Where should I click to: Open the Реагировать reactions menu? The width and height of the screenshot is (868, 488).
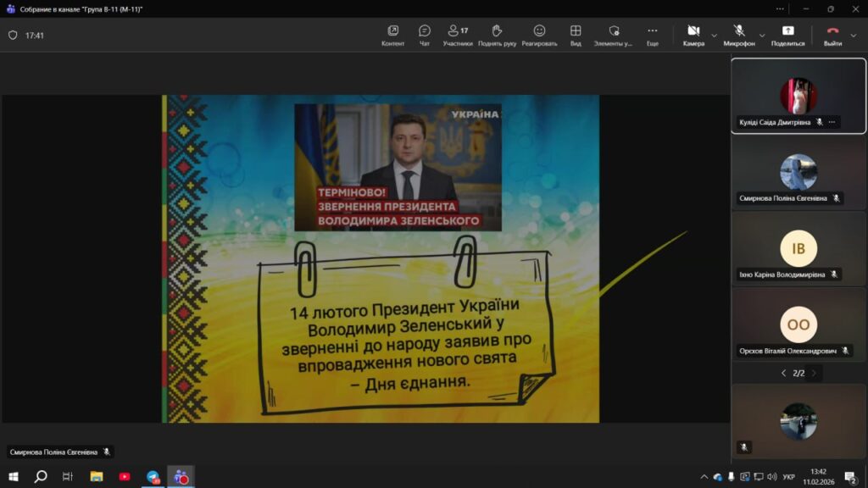[x=539, y=34]
